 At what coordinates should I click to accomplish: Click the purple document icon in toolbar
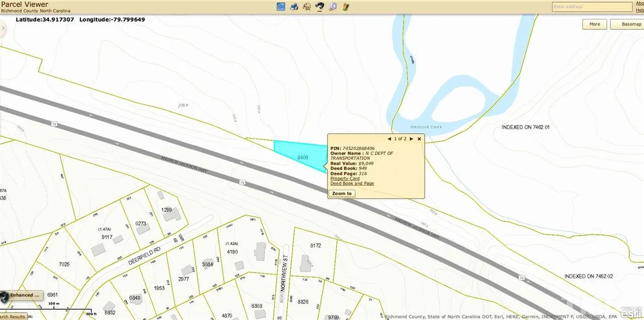[x=333, y=6]
